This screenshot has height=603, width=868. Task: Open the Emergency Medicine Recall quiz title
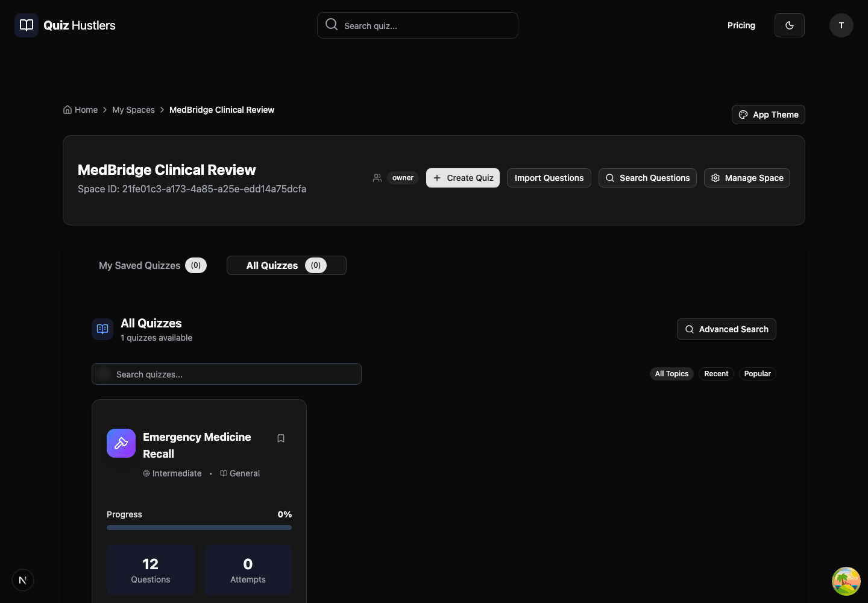point(197,445)
